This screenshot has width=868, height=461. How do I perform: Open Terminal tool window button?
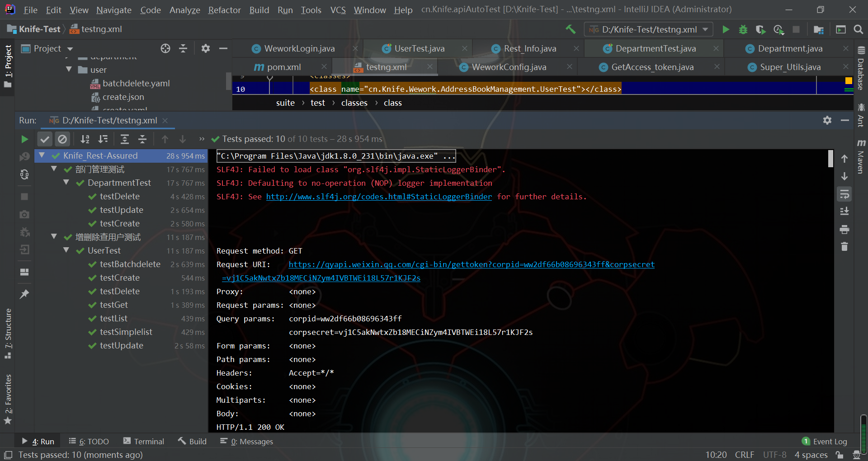[x=144, y=441]
